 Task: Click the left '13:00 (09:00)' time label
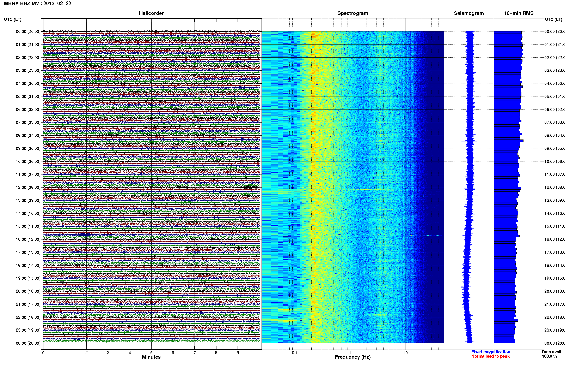click(x=28, y=200)
